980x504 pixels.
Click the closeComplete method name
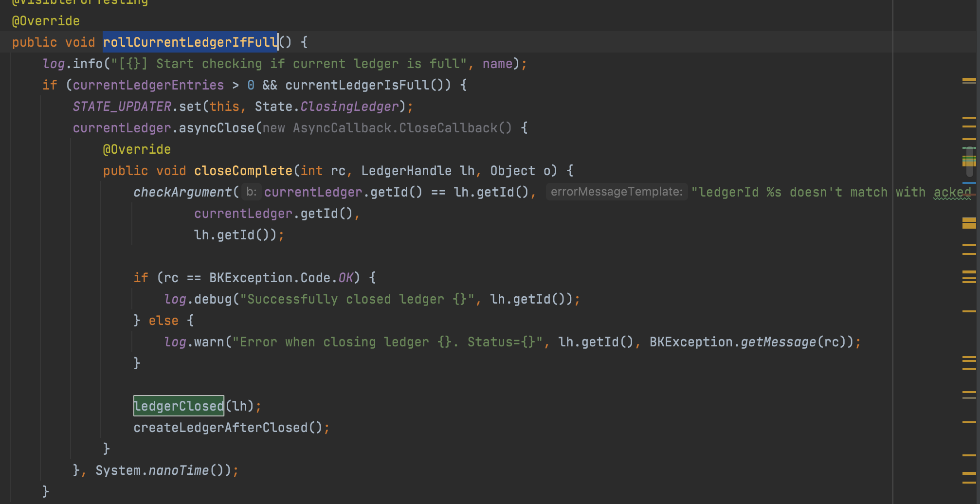(x=243, y=171)
